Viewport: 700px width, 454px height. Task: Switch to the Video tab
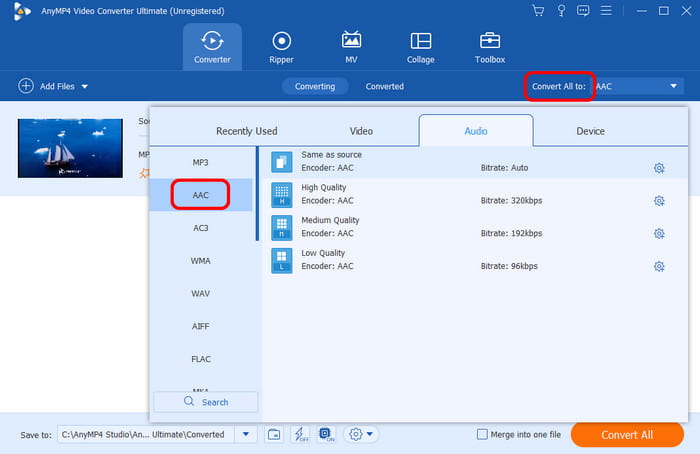click(361, 131)
